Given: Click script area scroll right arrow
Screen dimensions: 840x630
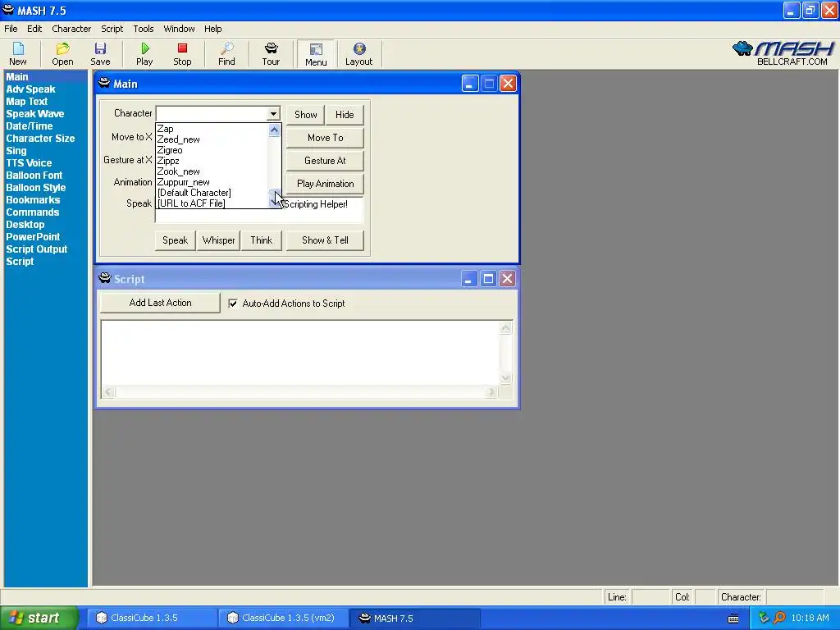Looking at the screenshot, I should click(x=491, y=392).
